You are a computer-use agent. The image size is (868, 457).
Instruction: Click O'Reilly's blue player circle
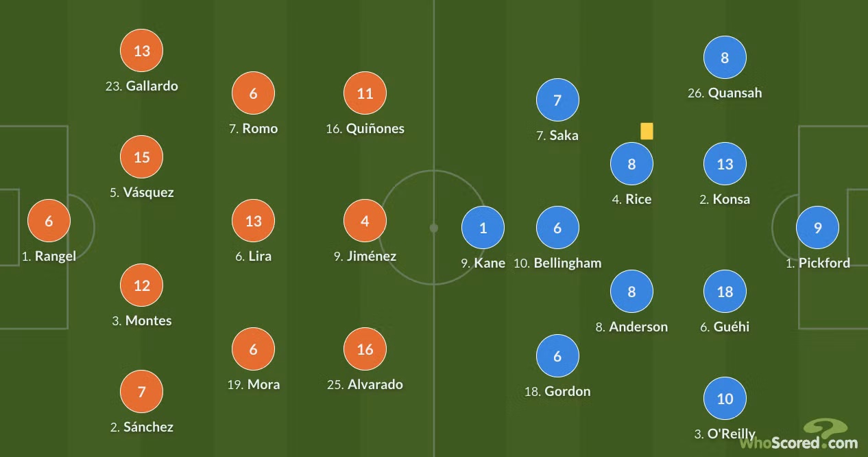click(x=725, y=399)
